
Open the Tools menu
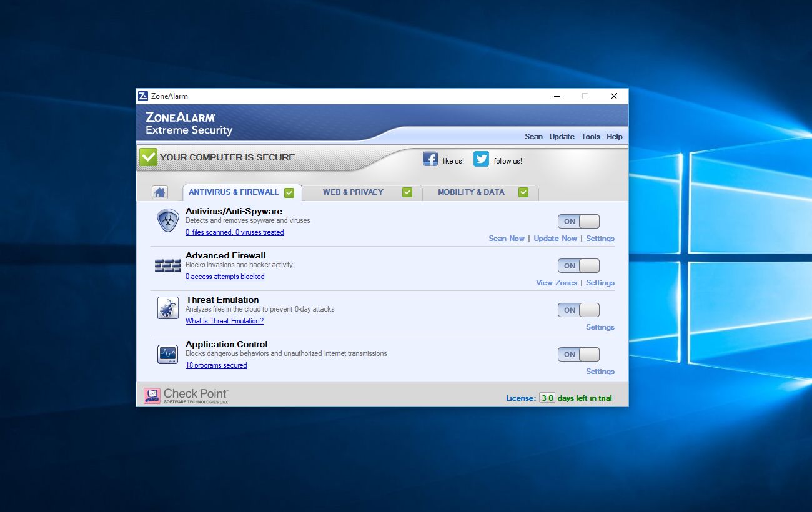pyautogui.click(x=590, y=137)
